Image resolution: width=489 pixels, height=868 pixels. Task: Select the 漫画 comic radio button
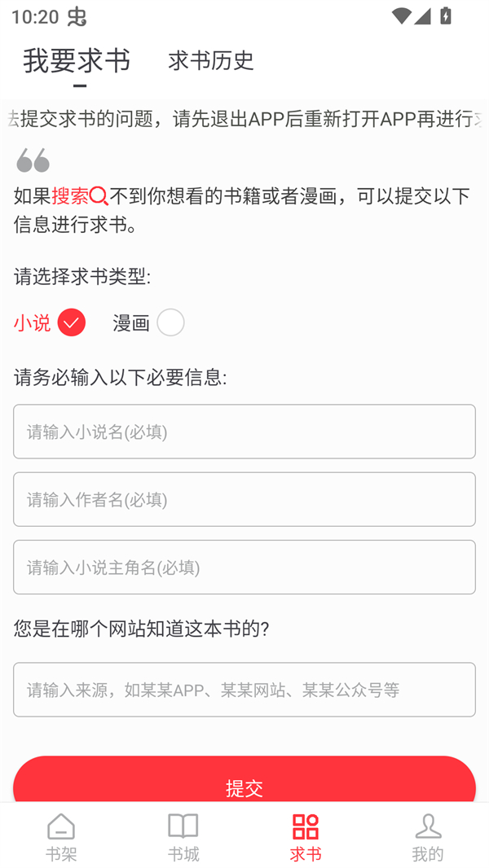(171, 322)
